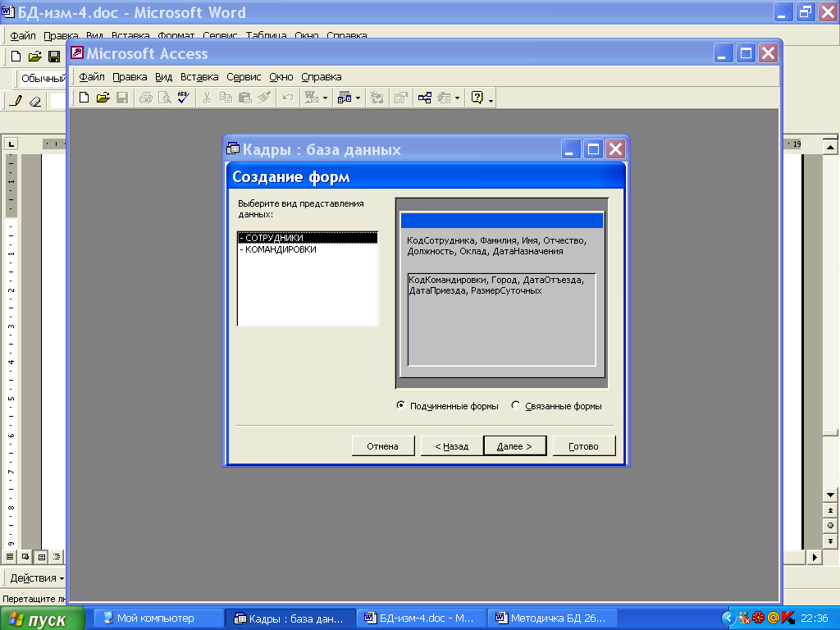Click Cut scissors icon in Access toolbar
This screenshot has width=840, height=630.
pos(208,98)
